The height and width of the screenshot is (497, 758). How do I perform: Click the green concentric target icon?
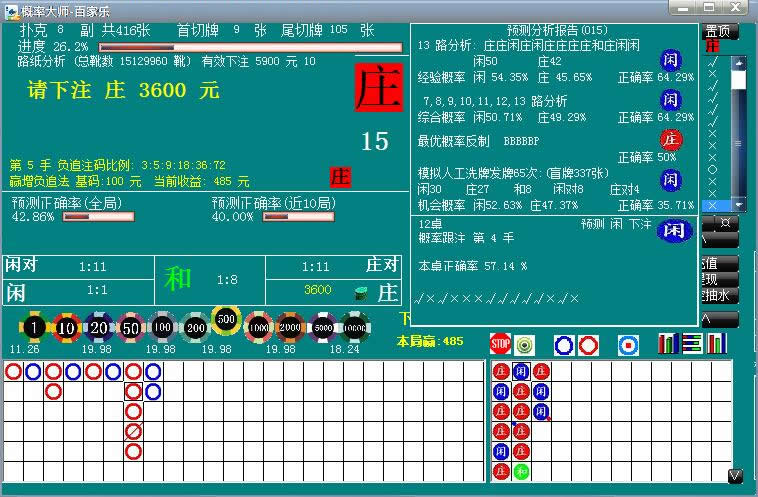tap(525, 345)
